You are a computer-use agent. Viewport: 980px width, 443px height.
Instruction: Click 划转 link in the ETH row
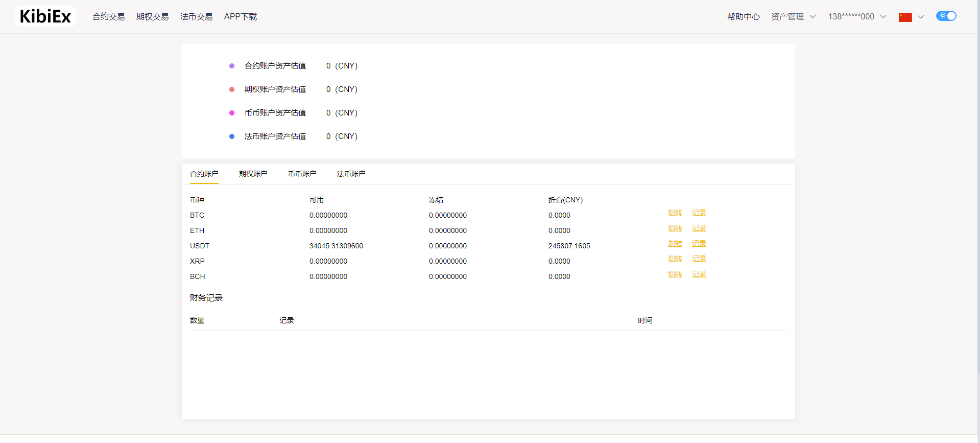pyautogui.click(x=675, y=228)
